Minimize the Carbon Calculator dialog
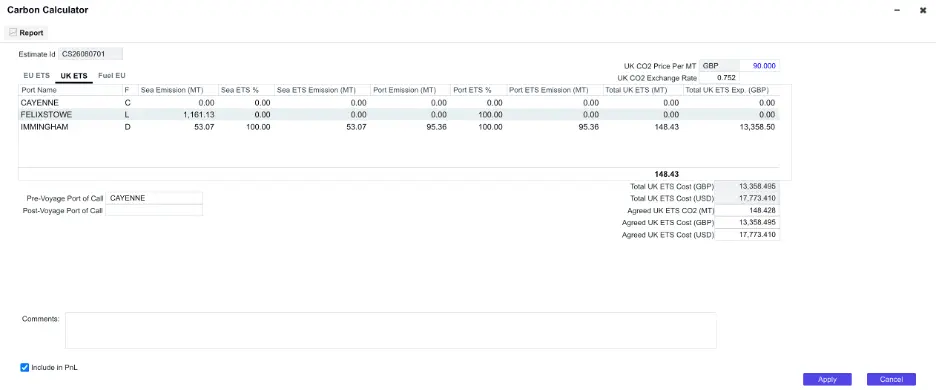This screenshot has height=390, width=936. click(x=897, y=10)
